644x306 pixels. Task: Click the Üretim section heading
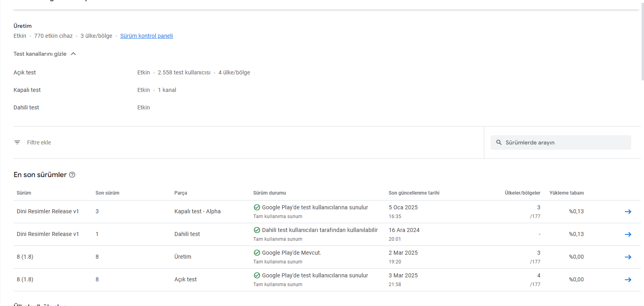coord(22,26)
